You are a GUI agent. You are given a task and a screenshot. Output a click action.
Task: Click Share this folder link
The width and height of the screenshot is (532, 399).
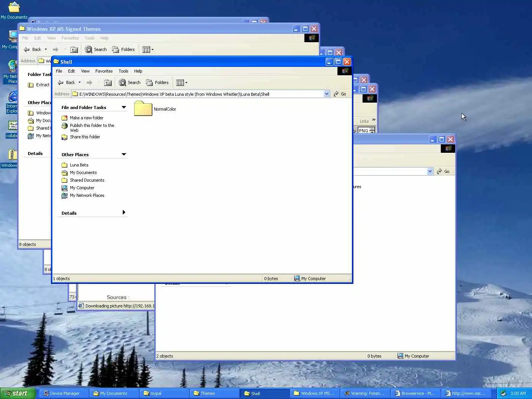tap(85, 137)
